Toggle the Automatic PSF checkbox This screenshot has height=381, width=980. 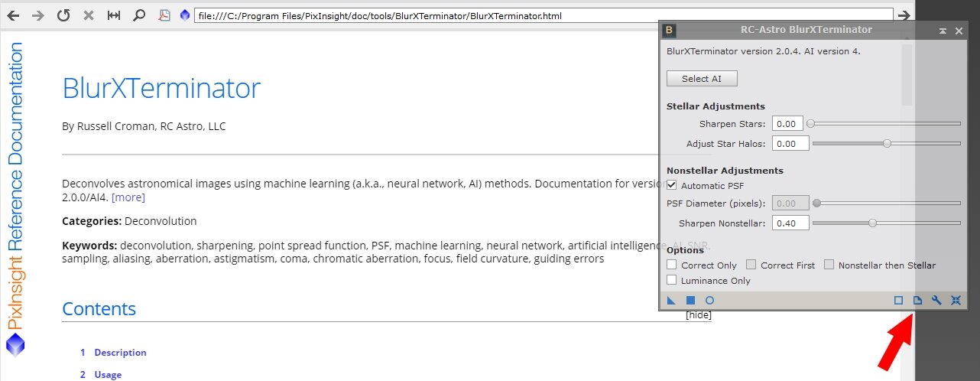(672, 185)
